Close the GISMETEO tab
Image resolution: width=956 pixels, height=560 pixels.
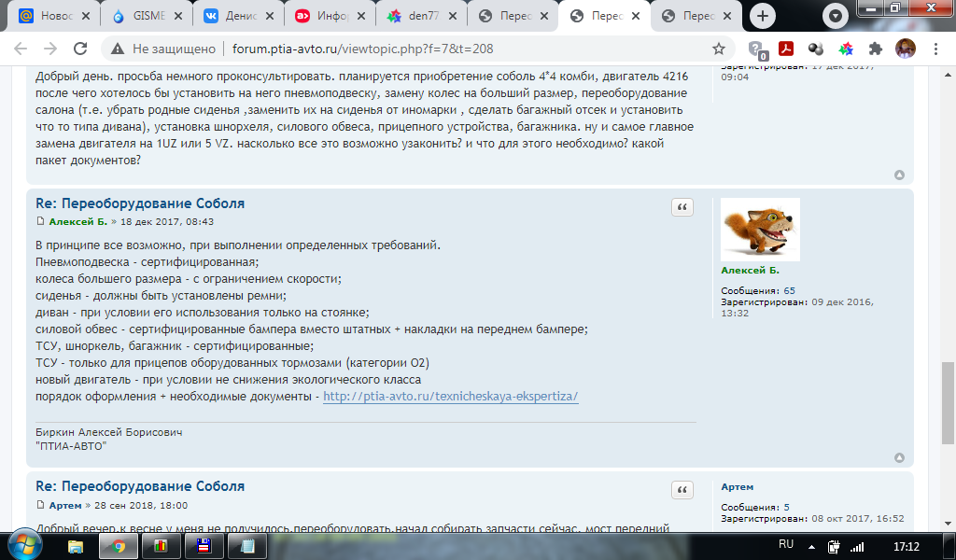[x=178, y=17]
